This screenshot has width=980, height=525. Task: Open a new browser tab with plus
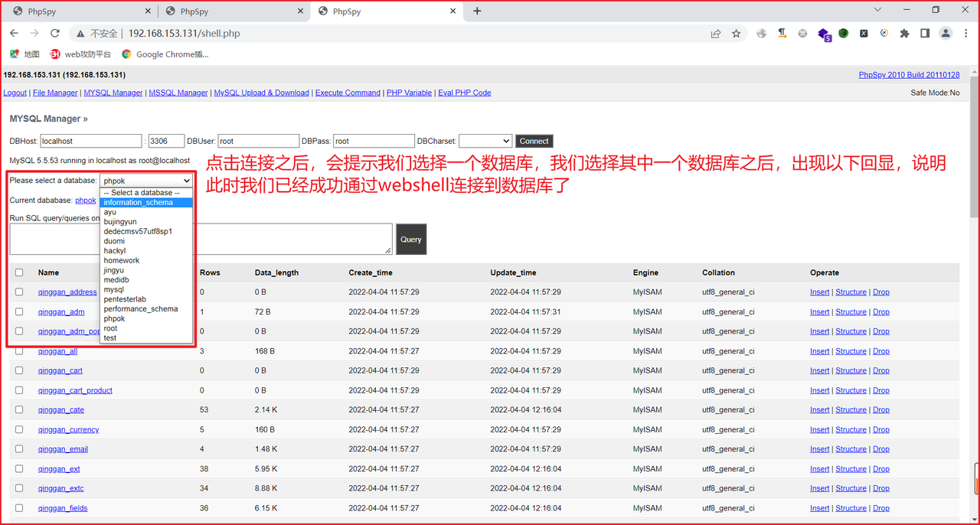coord(477,11)
